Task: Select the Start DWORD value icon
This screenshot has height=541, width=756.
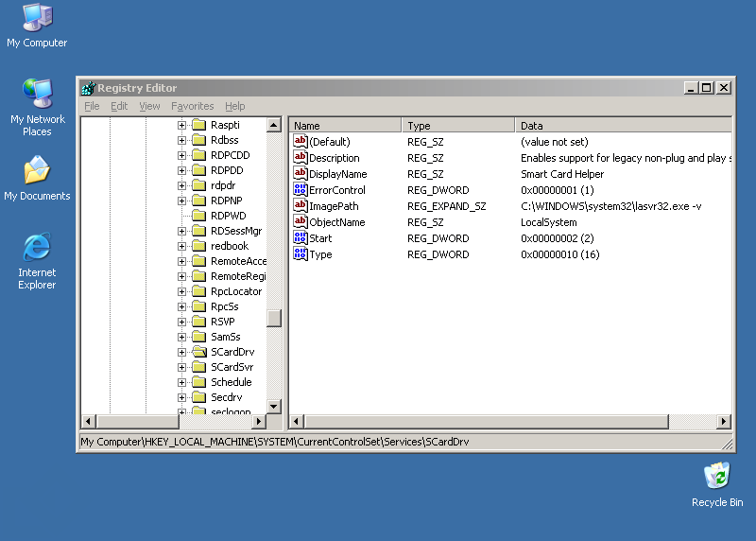Action: pos(300,238)
